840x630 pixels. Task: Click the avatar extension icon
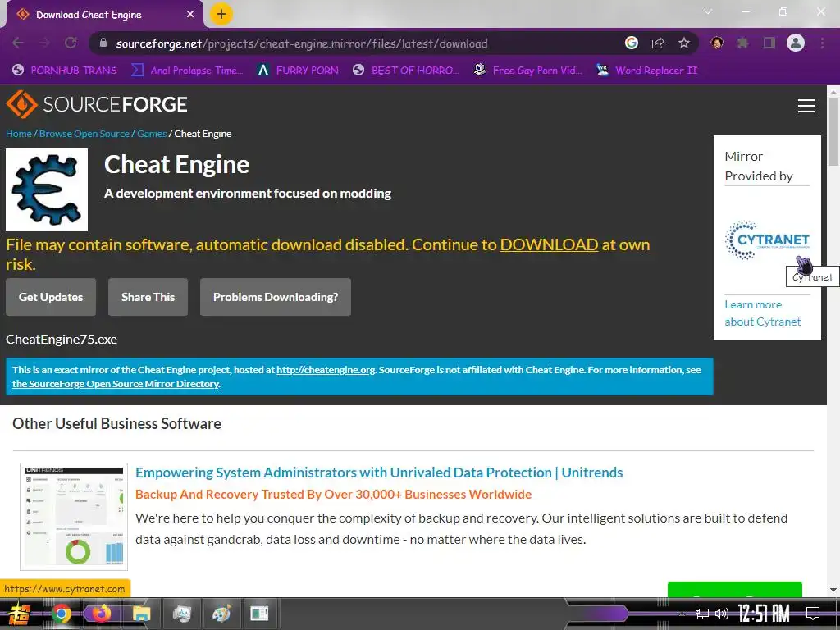(x=717, y=43)
